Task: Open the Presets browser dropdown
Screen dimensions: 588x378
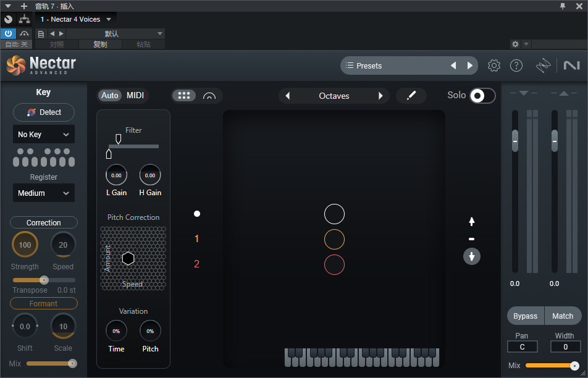Action: click(x=409, y=65)
